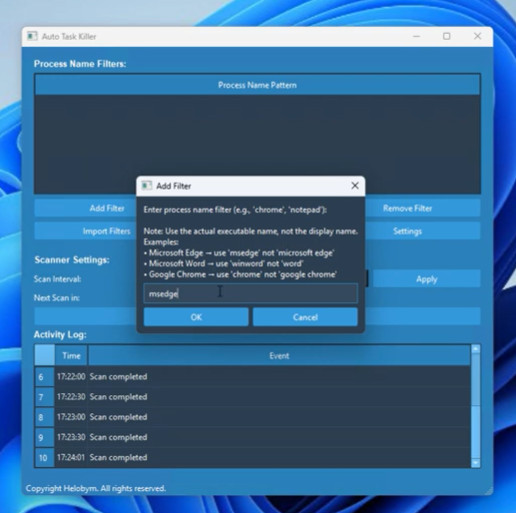Open Import Filters in main window
This screenshot has width=516, height=513.
85,231
